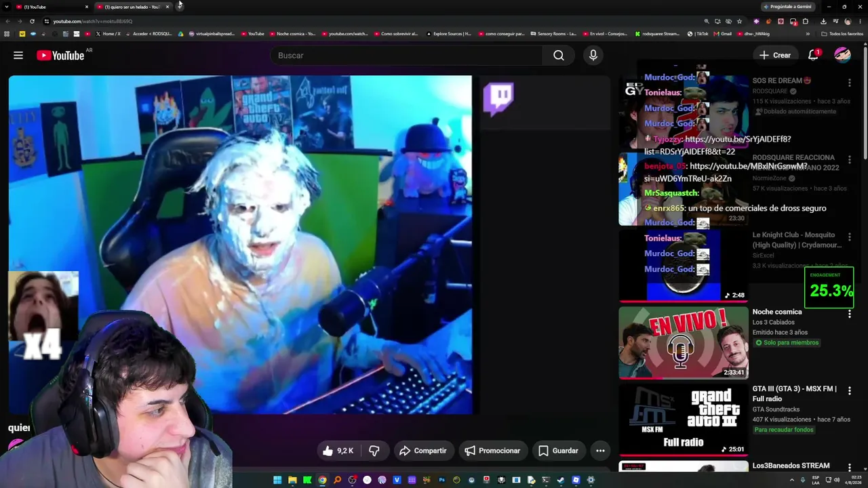Open the Noche cosmica EN VIVO thumbnail
This screenshot has width=868, height=488.
(x=683, y=343)
